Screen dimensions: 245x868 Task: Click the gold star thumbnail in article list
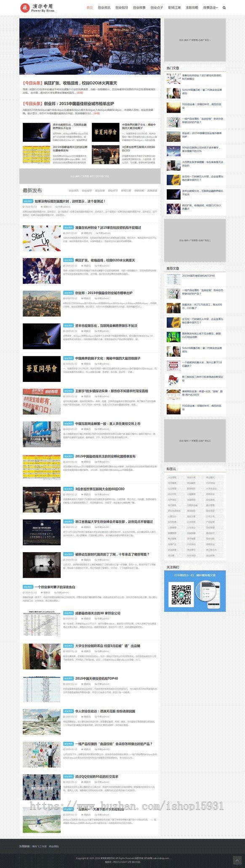tap(42, 336)
